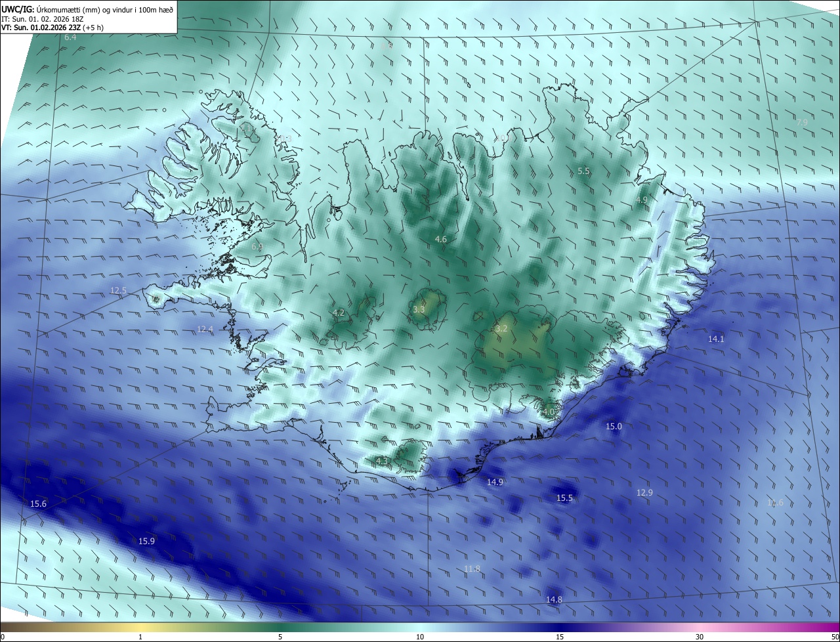Click the 11.6 value label
Image resolution: width=840 pixels, height=642 pixels.
[776, 503]
